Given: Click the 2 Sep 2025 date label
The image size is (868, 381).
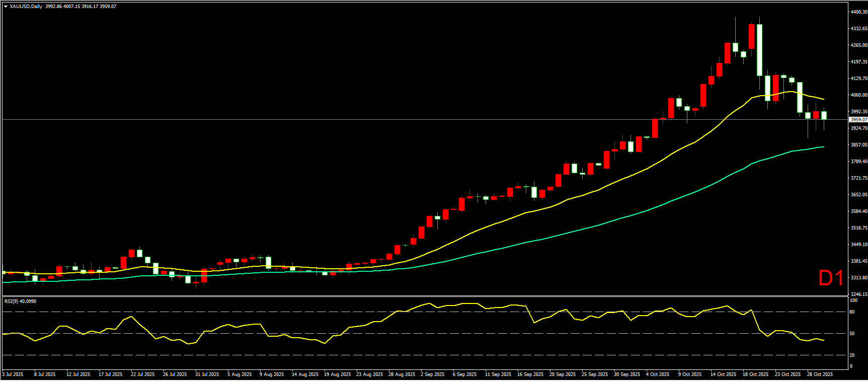Looking at the screenshot, I should click(x=432, y=374).
